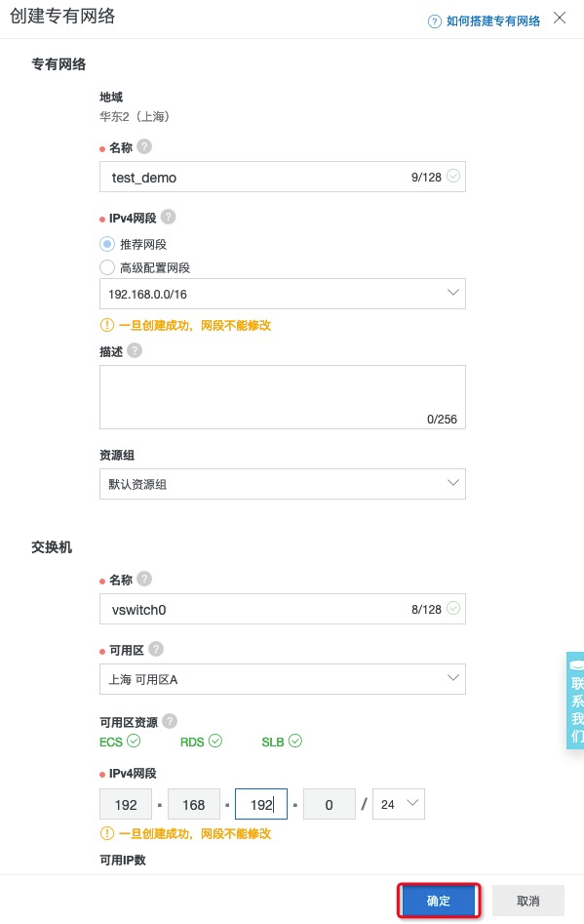Screen dimensions: 584x924
Task: Click the ECS availability check icon
Action: click(135, 741)
